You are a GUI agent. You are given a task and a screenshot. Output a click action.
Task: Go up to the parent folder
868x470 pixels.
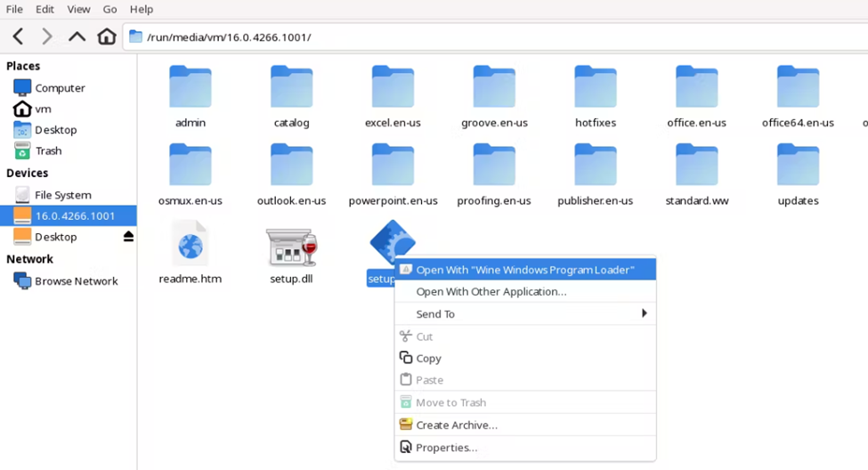(x=77, y=36)
